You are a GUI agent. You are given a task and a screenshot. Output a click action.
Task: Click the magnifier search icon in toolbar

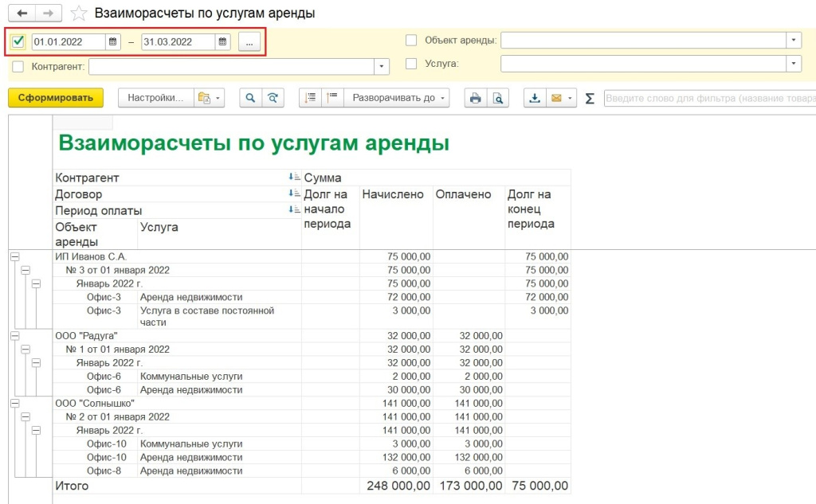pyautogui.click(x=250, y=98)
